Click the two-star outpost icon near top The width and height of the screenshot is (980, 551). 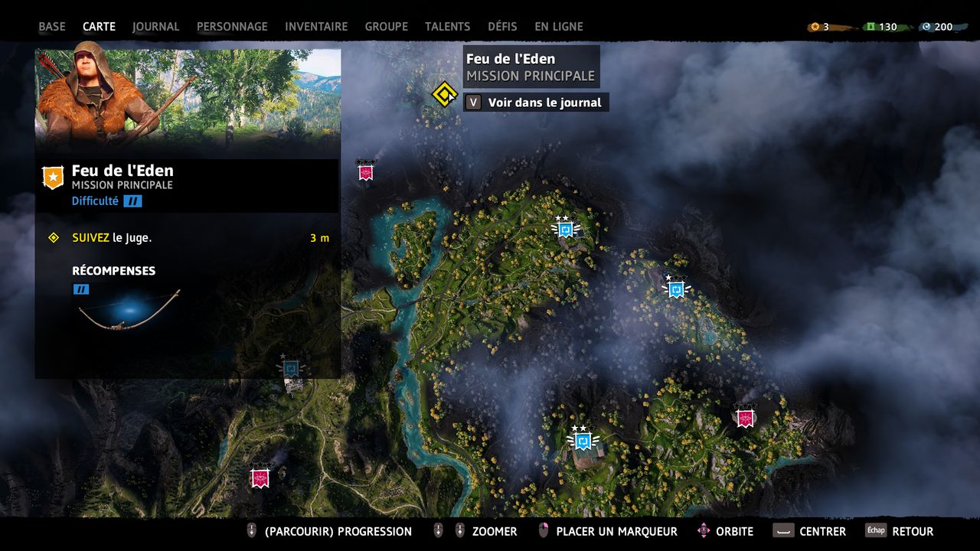(565, 227)
